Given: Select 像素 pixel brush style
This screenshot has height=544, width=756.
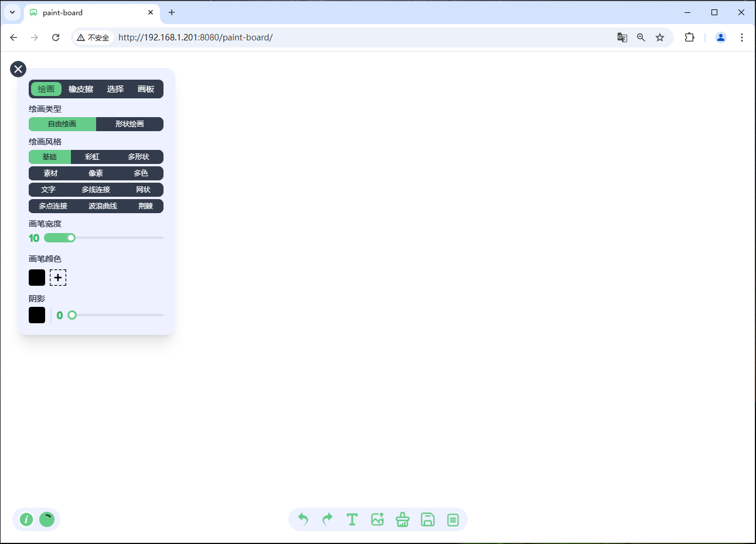Looking at the screenshot, I should tap(96, 173).
